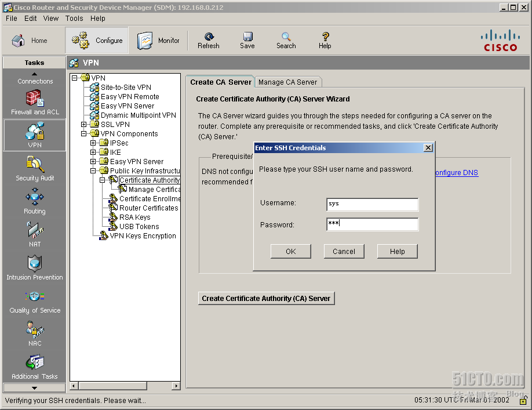This screenshot has width=532, height=410.
Task: Click the SSL VPN folder icon
Action: pos(94,124)
